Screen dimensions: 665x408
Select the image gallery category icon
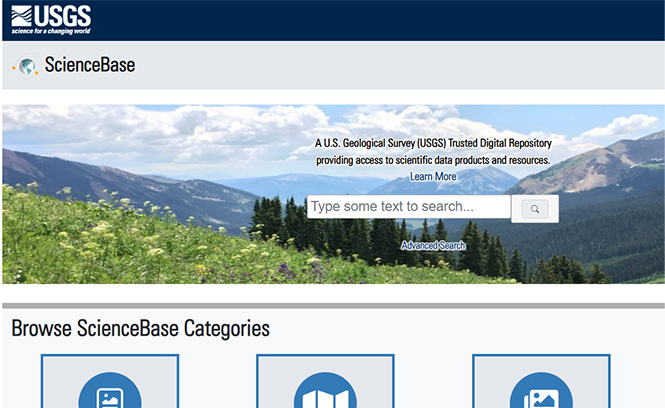pos(541,392)
